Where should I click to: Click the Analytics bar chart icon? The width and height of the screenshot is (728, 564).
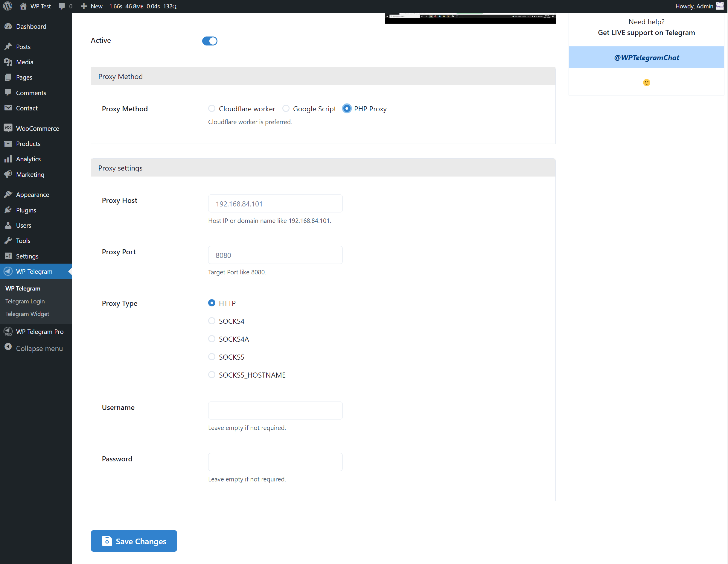[x=8, y=159]
